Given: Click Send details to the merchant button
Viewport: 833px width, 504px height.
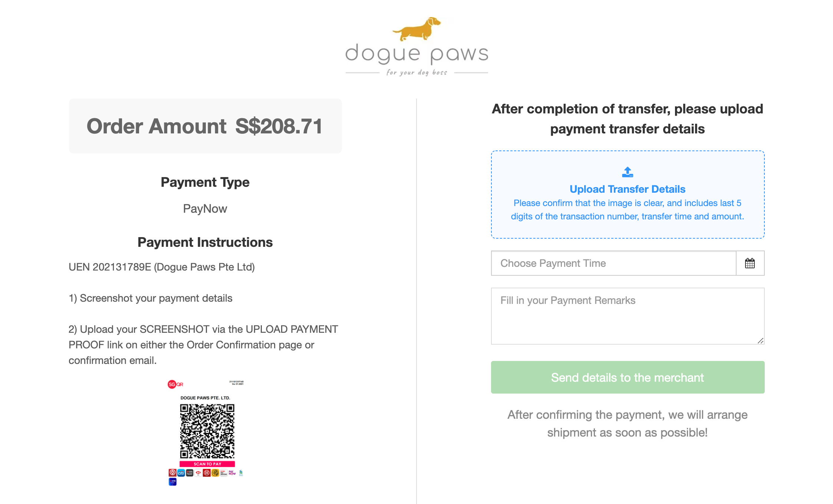Looking at the screenshot, I should (x=628, y=377).
